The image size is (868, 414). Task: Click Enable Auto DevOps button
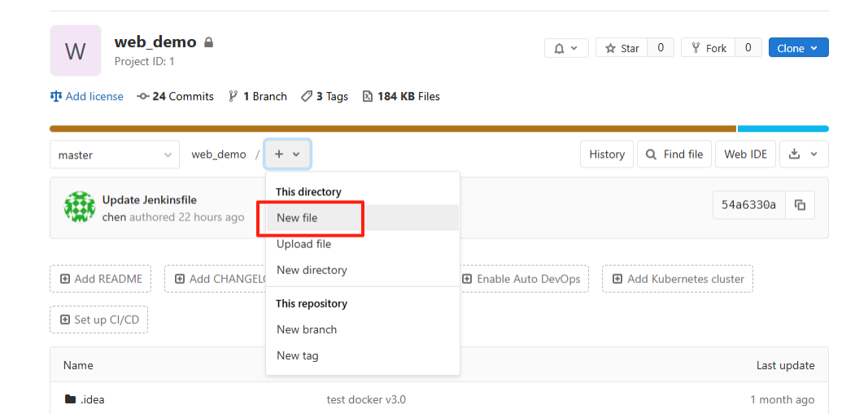click(522, 279)
